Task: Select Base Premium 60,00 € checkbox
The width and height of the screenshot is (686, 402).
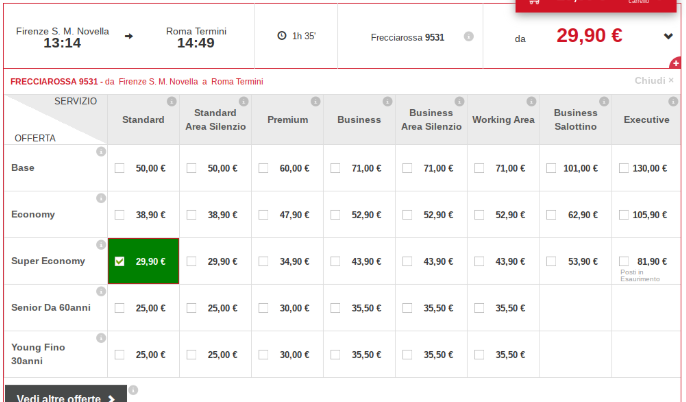Action: pyautogui.click(x=263, y=168)
